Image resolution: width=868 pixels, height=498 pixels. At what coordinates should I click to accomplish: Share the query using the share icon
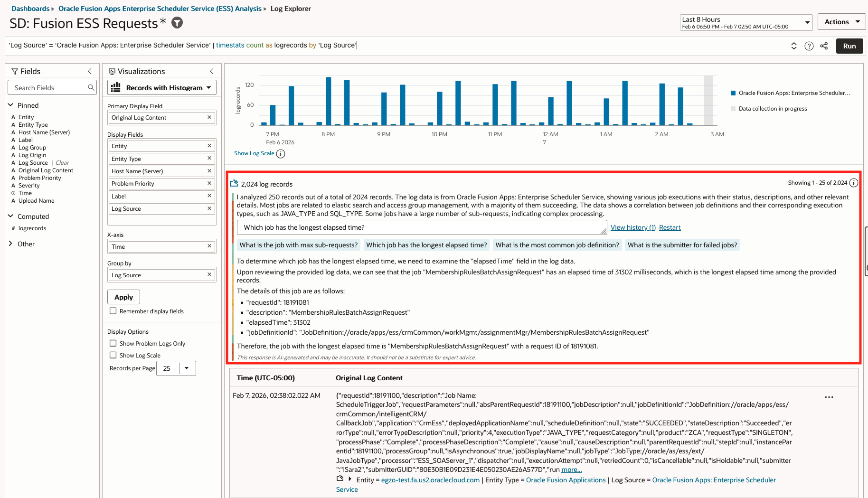[x=824, y=46]
